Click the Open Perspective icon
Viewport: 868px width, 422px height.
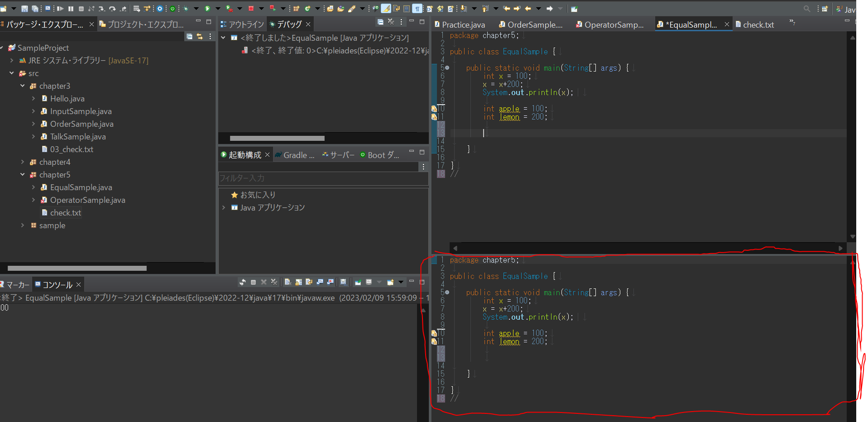click(x=825, y=9)
